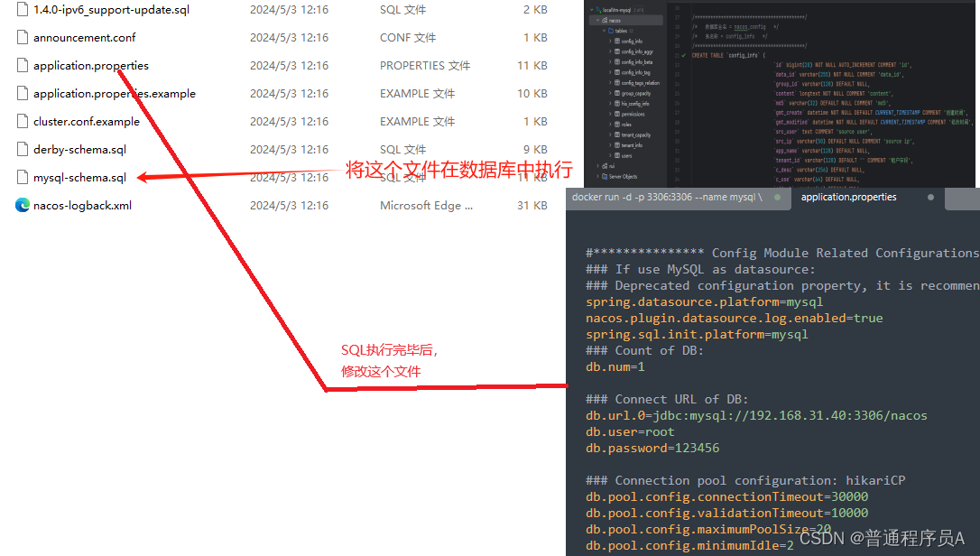Click tenant_info table icon
This screenshot has width=980, height=556.
click(x=617, y=145)
